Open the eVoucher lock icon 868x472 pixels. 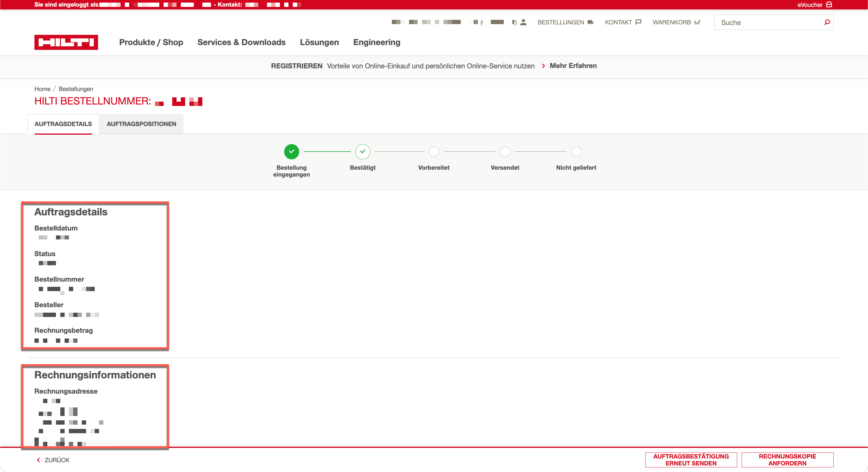pos(829,5)
